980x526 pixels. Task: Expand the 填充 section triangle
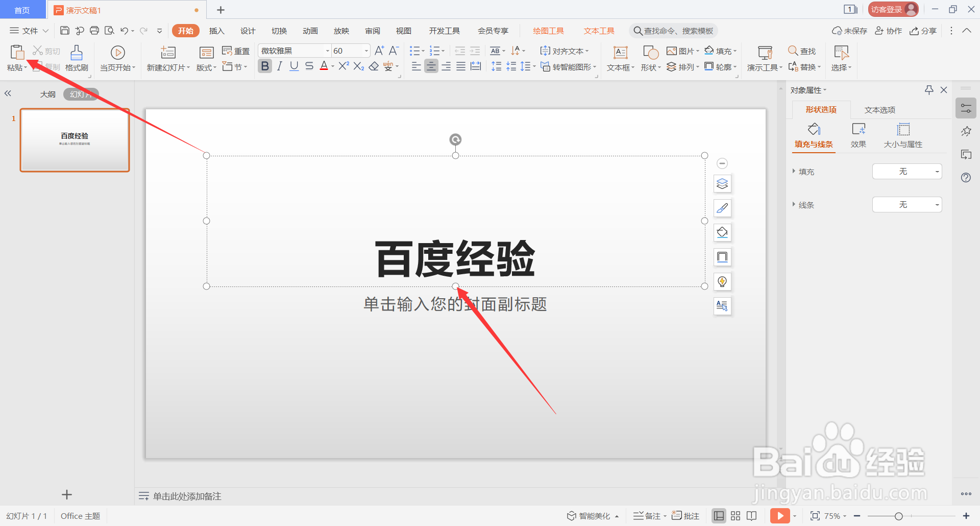tap(794, 171)
